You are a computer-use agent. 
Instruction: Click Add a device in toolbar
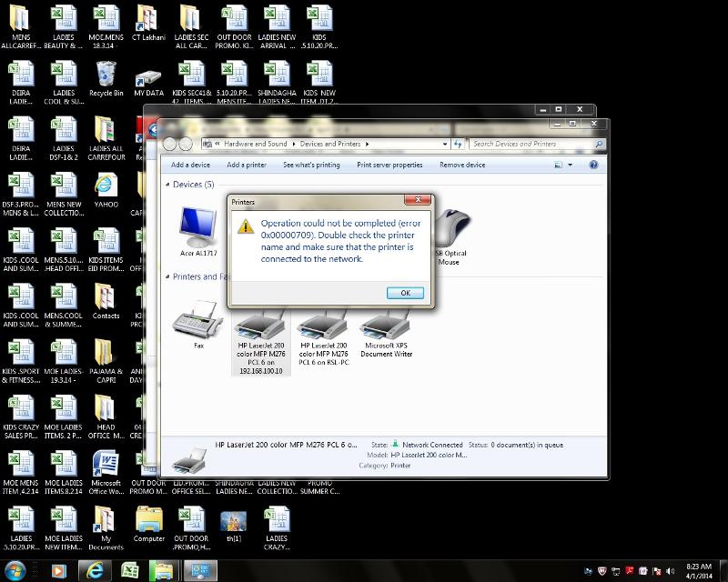coord(190,165)
